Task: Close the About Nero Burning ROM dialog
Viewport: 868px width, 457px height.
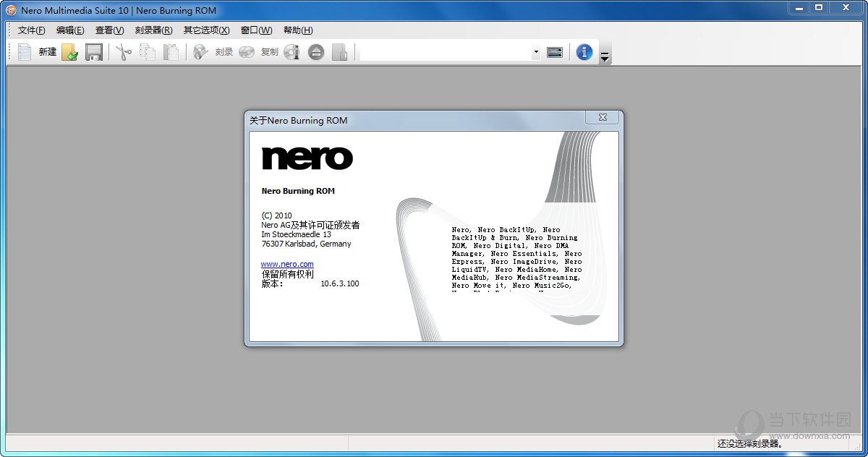Action: (x=602, y=116)
